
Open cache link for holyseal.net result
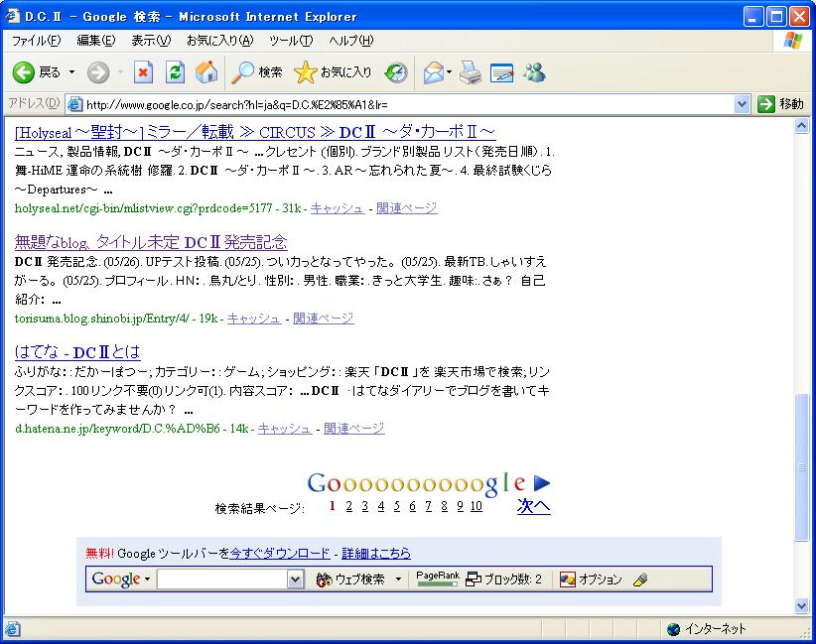point(337,208)
